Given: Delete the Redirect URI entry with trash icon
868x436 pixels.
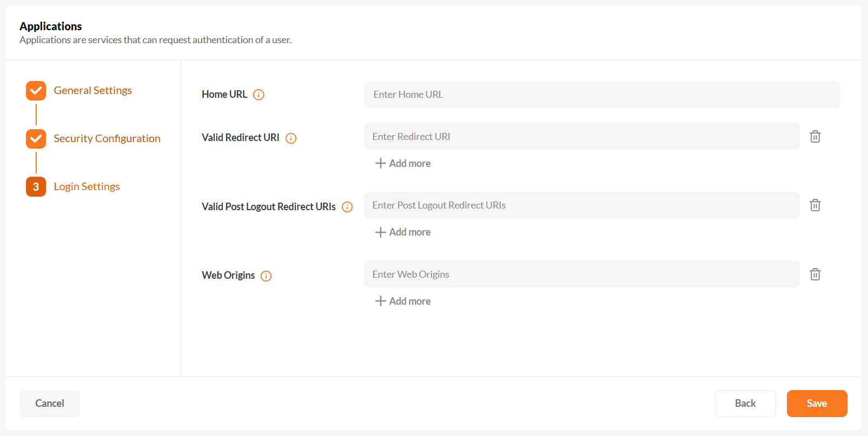Looking at the screenshot, I should (815, 137).
